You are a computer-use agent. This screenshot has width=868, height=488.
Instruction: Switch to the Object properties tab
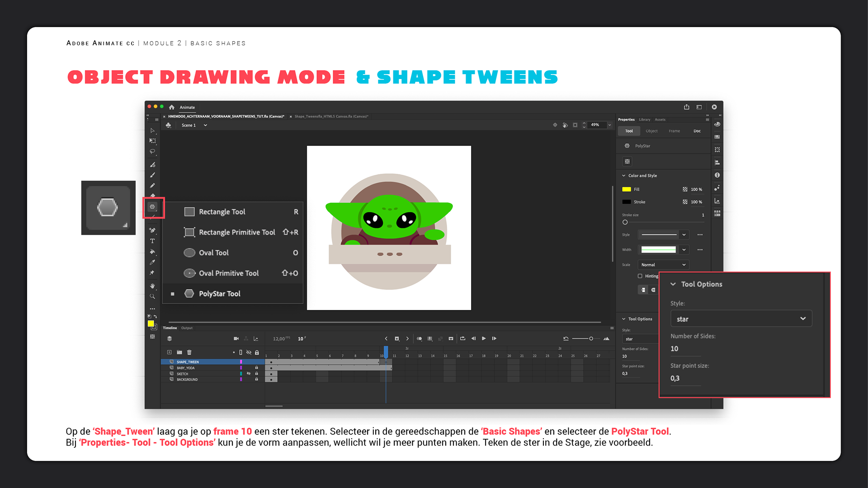(651, 131)
